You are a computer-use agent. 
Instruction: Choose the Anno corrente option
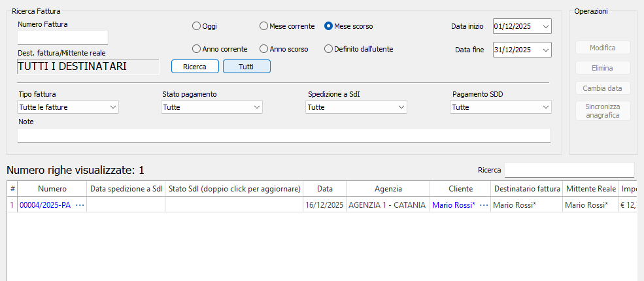(x=196, y=49)
